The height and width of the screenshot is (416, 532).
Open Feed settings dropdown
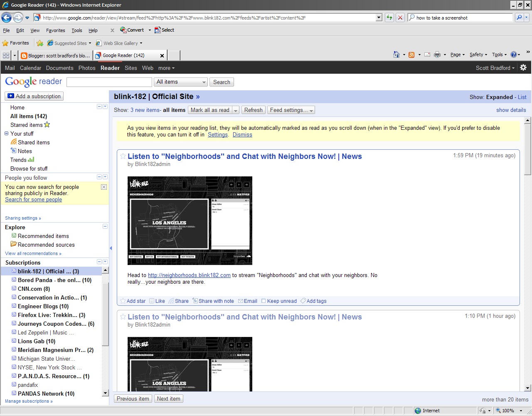[291, 110]
